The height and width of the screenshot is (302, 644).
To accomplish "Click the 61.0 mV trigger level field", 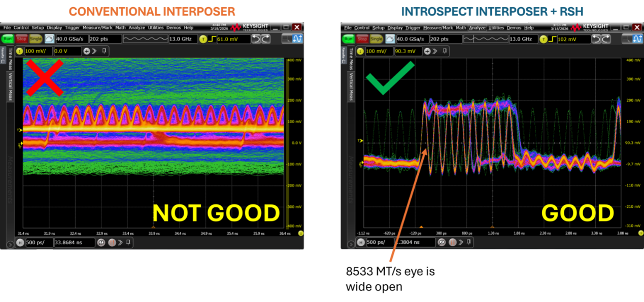I will tap(233, 39).
